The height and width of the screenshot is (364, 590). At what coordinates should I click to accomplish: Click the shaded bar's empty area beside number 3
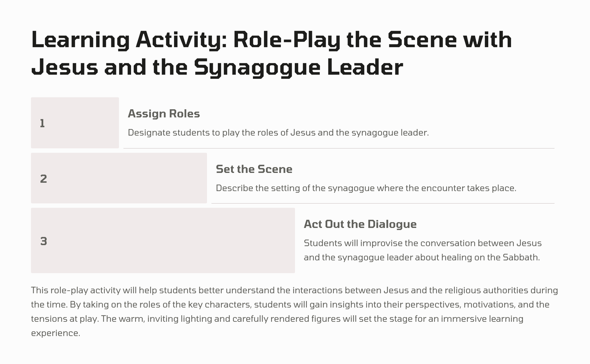[173, 241]
